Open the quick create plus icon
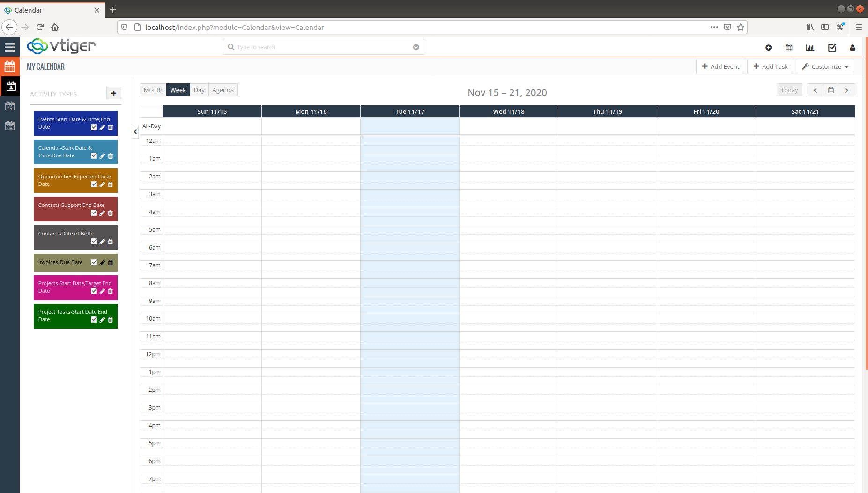The width and height of the screenshot is (868, 493). pos(768,47)
